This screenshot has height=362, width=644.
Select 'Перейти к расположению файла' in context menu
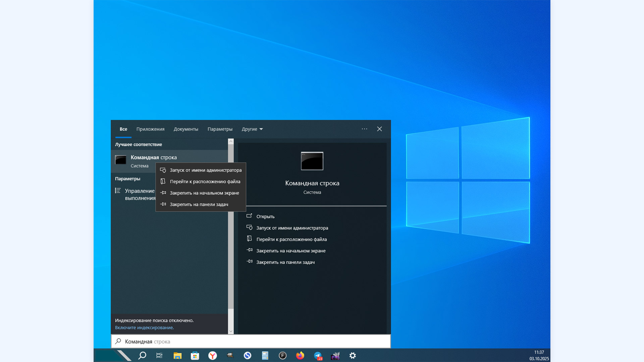pos(205,182)
